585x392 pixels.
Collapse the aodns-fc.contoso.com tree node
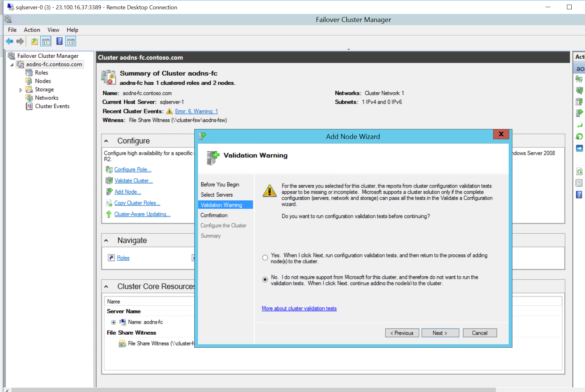point(12,65)
